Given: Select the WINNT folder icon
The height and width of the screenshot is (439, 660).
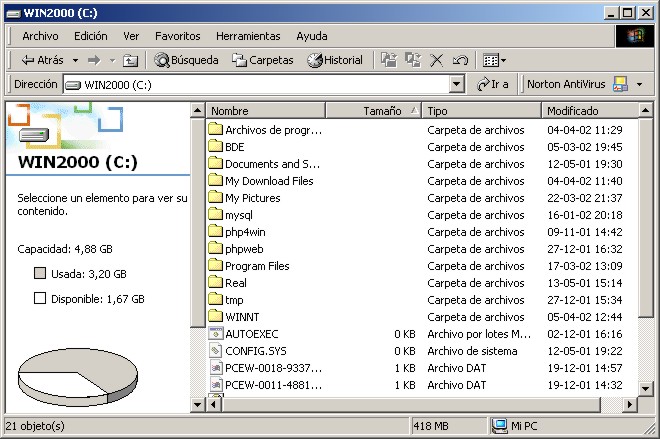Looking at the screenshot, I should click(x=216, y=316).
